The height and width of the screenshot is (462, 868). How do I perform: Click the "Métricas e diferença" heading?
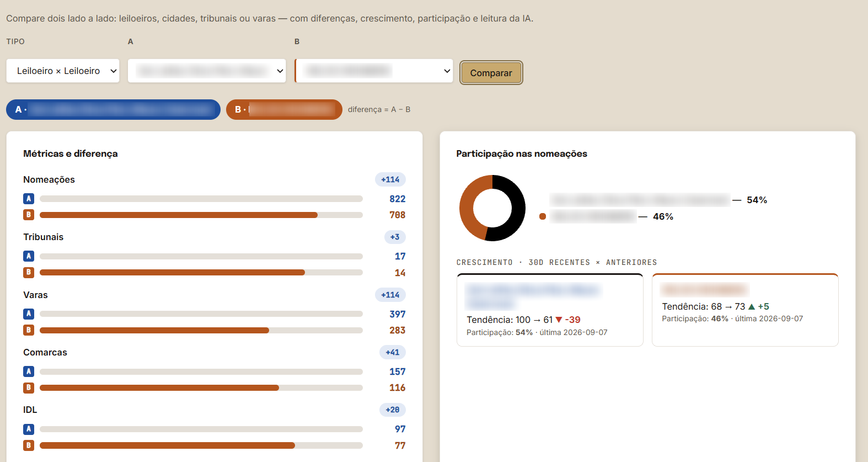[x=71, y=153]
